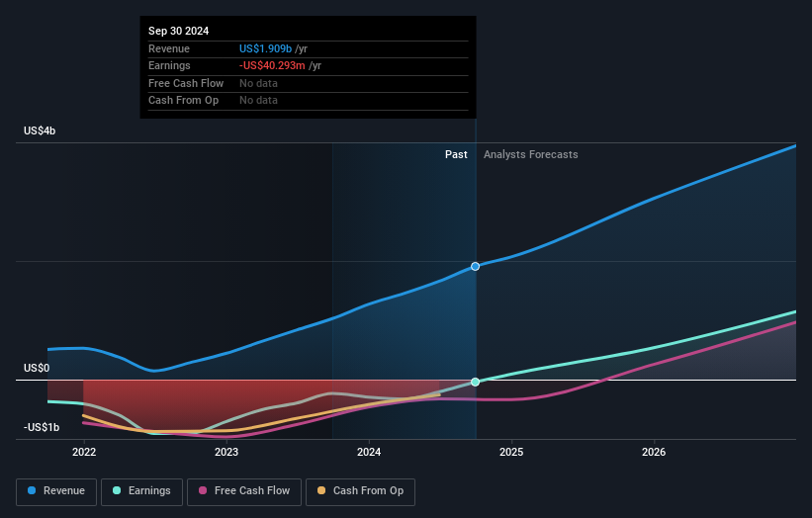The image size is (812, 518).
Task: Click the blue Revenue legend dot
Action: (x=33, y=490)
